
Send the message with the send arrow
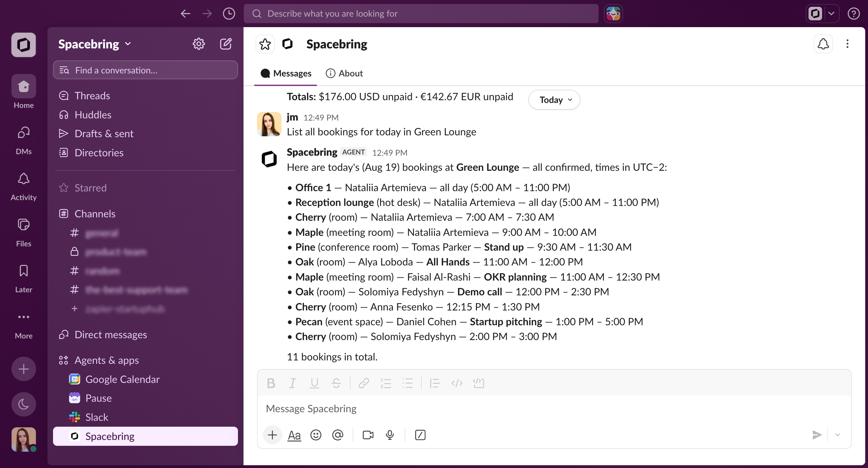[x=817, y=435]
